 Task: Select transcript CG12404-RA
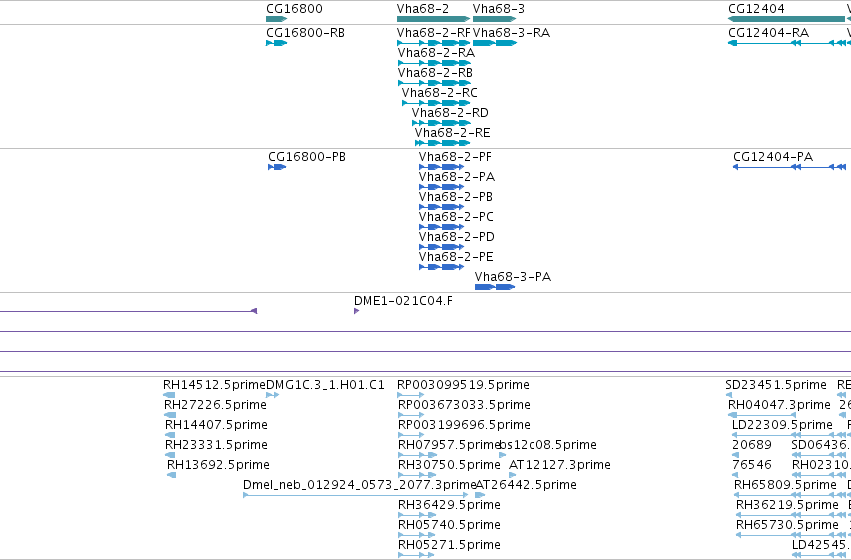(769, 33)
